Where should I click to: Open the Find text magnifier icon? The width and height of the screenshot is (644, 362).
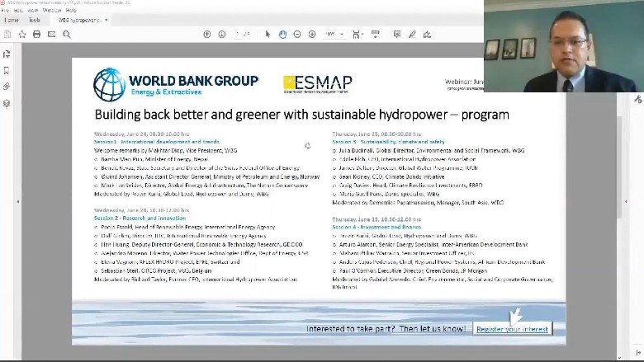(67, 35)
